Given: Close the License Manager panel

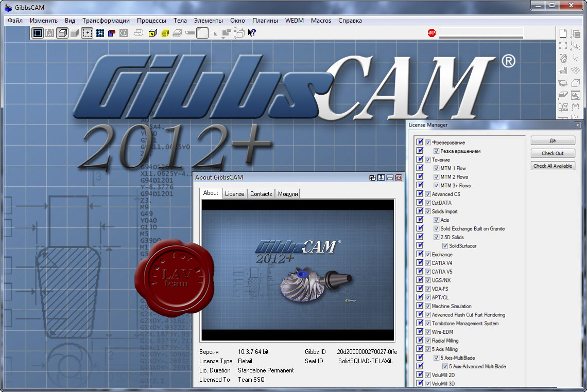Looking at the screenshot, I should click(x=577, y=125).
